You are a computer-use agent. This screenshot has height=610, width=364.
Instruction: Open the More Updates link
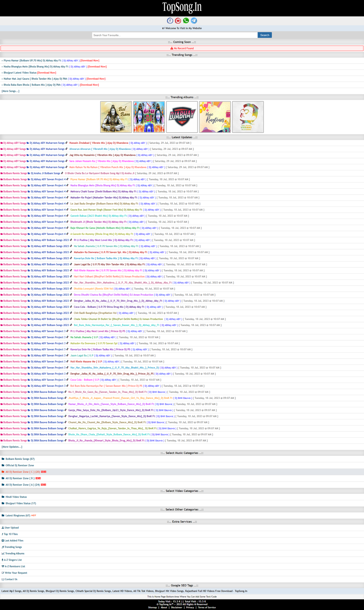pos(12,447)
